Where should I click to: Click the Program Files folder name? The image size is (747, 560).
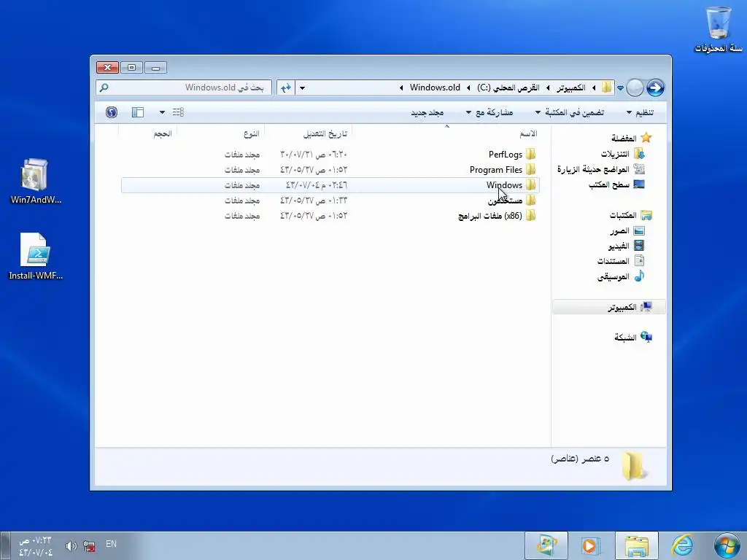click(x=496, y=169)
